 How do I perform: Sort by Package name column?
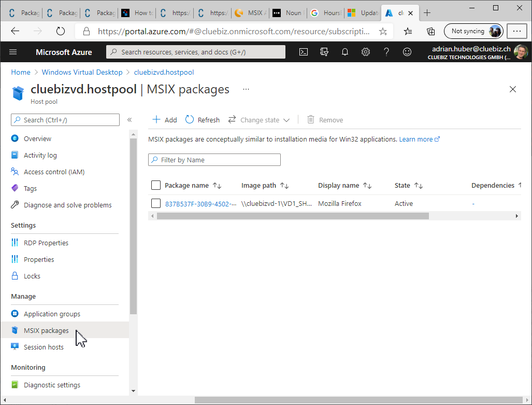click(x=193, y=186)
